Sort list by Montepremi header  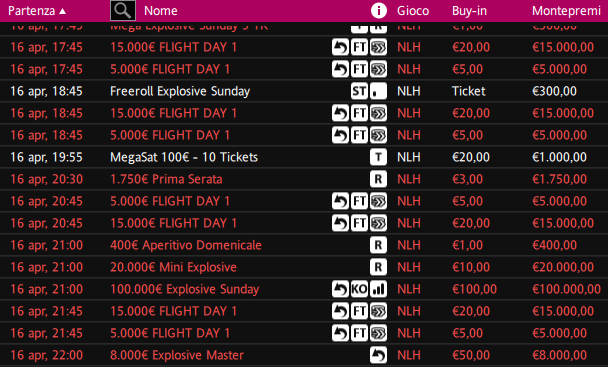[x=566, y=11]
